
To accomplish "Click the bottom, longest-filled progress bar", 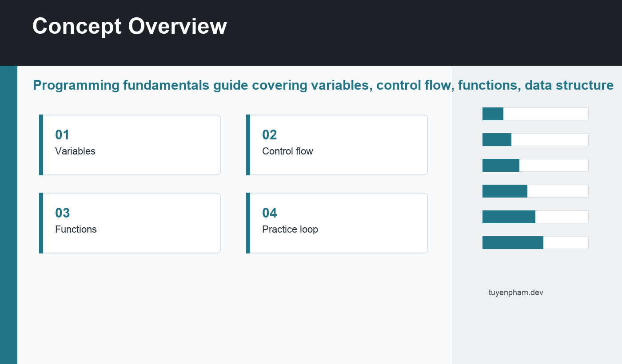I will click(x=535, y=242).
